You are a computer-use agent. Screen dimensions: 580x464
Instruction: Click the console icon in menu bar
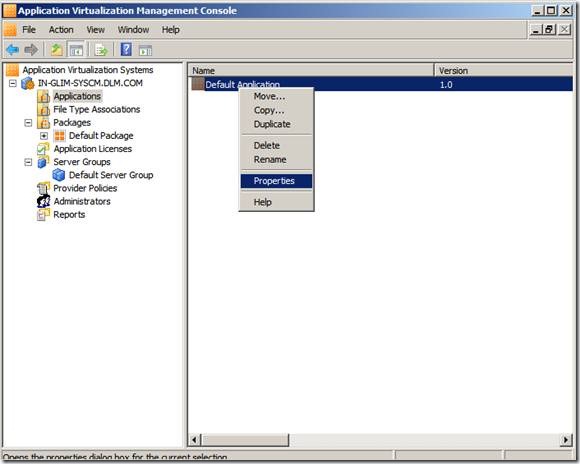[10, 30]
